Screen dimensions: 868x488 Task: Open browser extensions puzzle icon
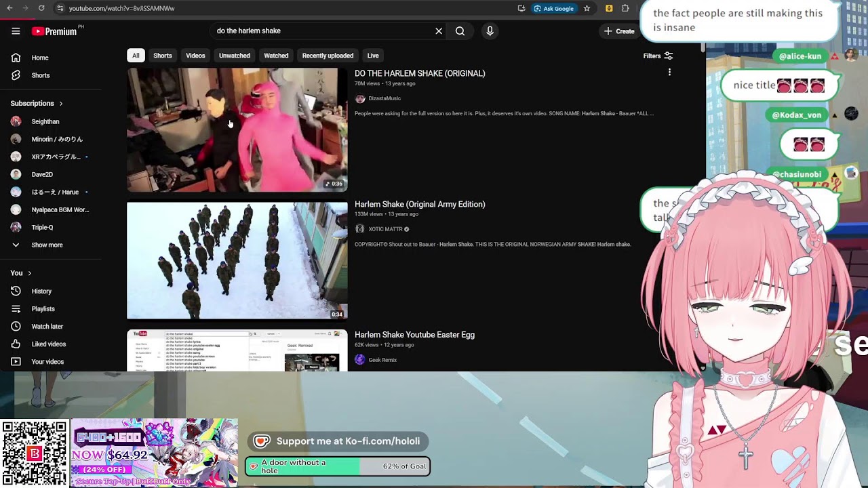[x=625, y=8]
